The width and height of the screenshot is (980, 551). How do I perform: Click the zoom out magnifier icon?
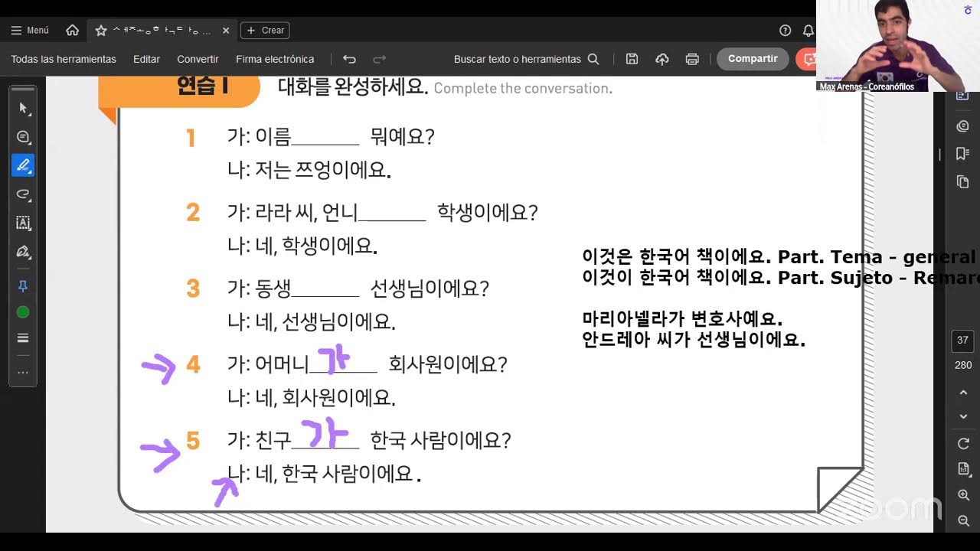963,521
